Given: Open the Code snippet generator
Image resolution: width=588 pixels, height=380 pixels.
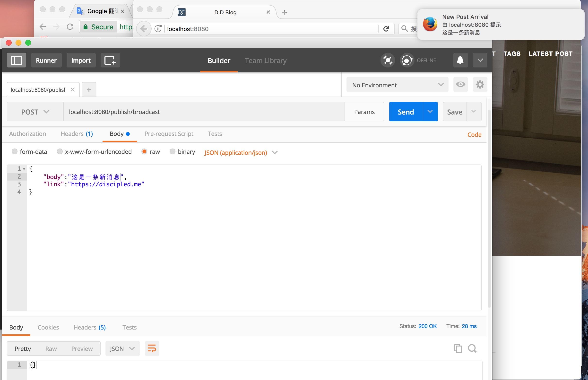Looking at the screenshot, I should 474,134.
